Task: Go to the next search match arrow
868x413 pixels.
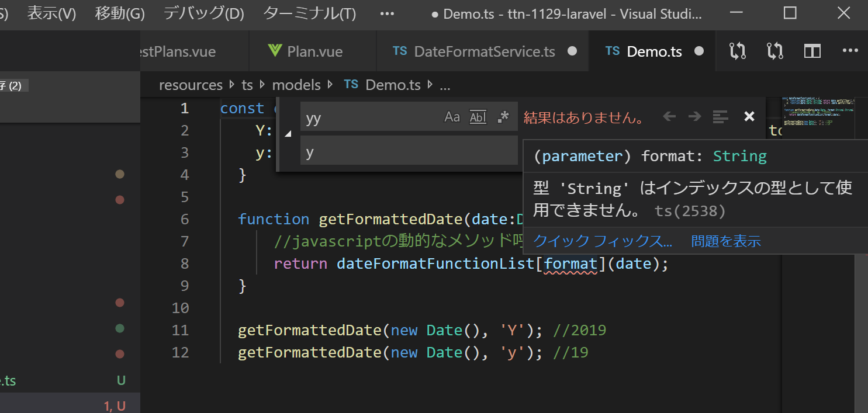Action: [x=694, y=117]
